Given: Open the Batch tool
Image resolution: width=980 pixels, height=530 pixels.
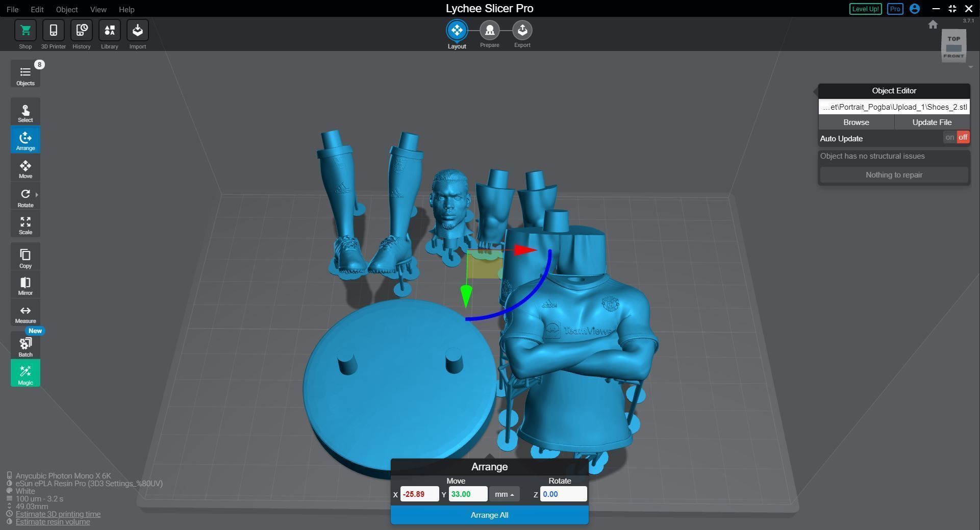Looking at the screenshot, I should [x=25, y=346].
